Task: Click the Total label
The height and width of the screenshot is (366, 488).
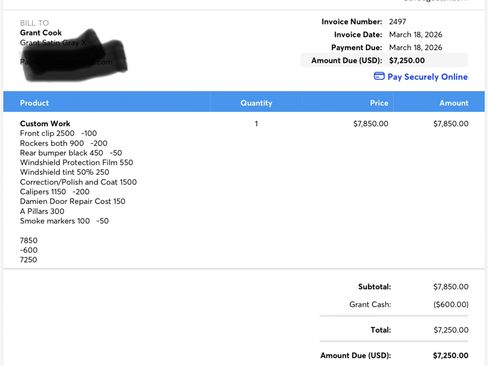Action: (381, 330)
